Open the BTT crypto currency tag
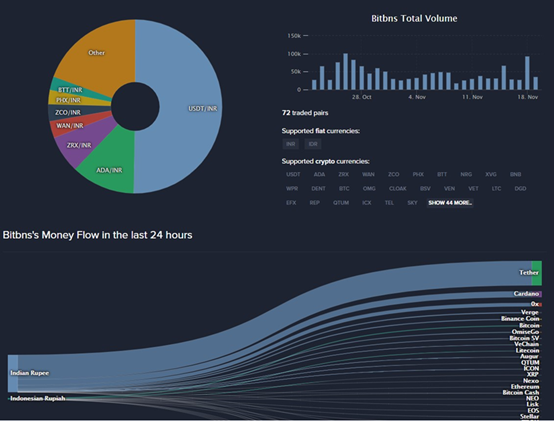554x421 pixels. click(442, 174)
